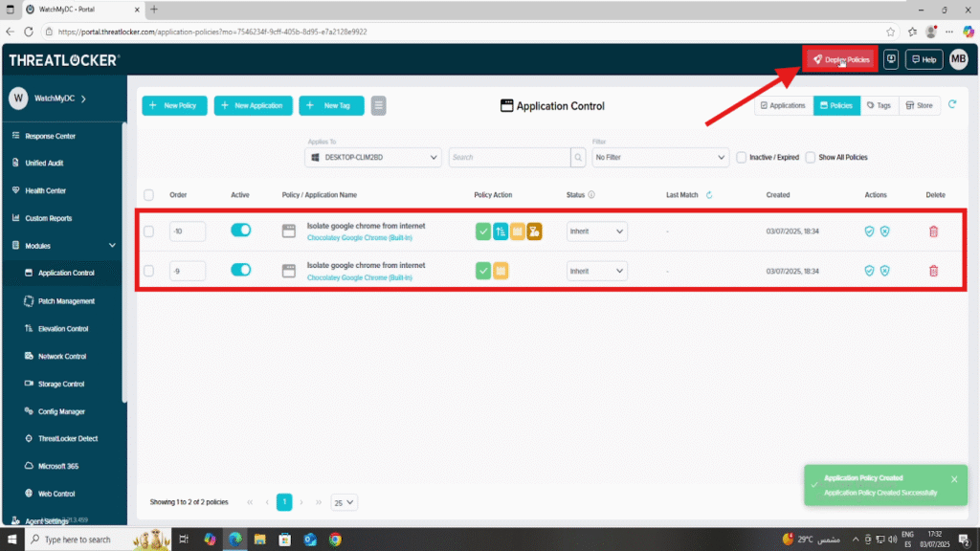Toggle the Active switch for order -9 policy

pos(240,270)
